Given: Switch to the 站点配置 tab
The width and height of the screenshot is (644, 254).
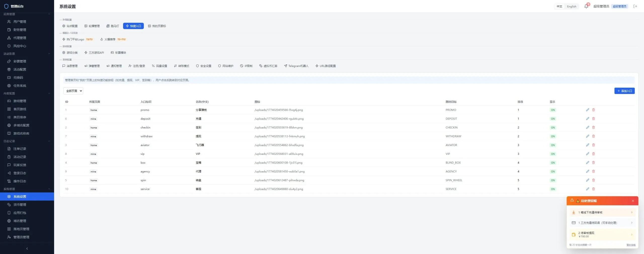Looking at the screenshot, I should [x=70, y=26].
